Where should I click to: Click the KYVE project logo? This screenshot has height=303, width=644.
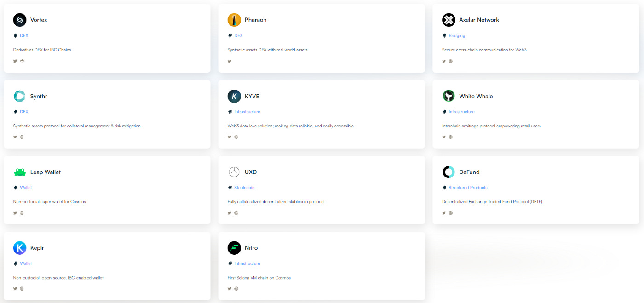coord(234,96)
